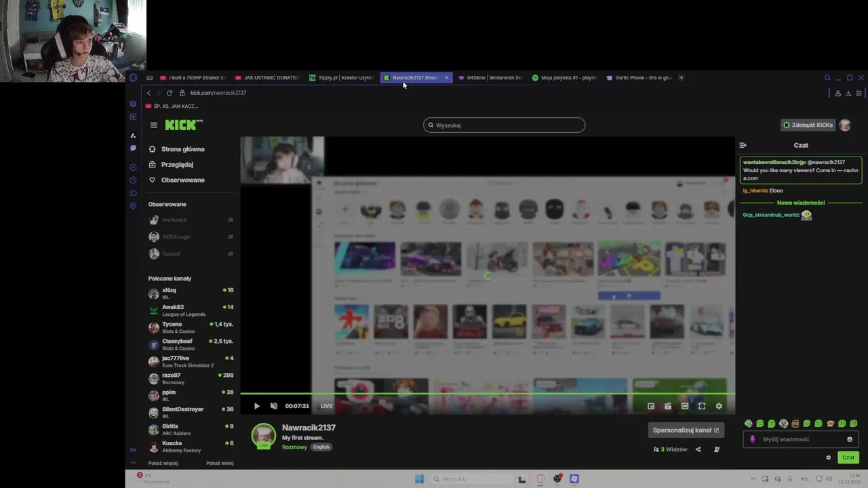This screenshot has height=488, width=868.
Task: Click Windows Start button
Action: click(419, 479)
